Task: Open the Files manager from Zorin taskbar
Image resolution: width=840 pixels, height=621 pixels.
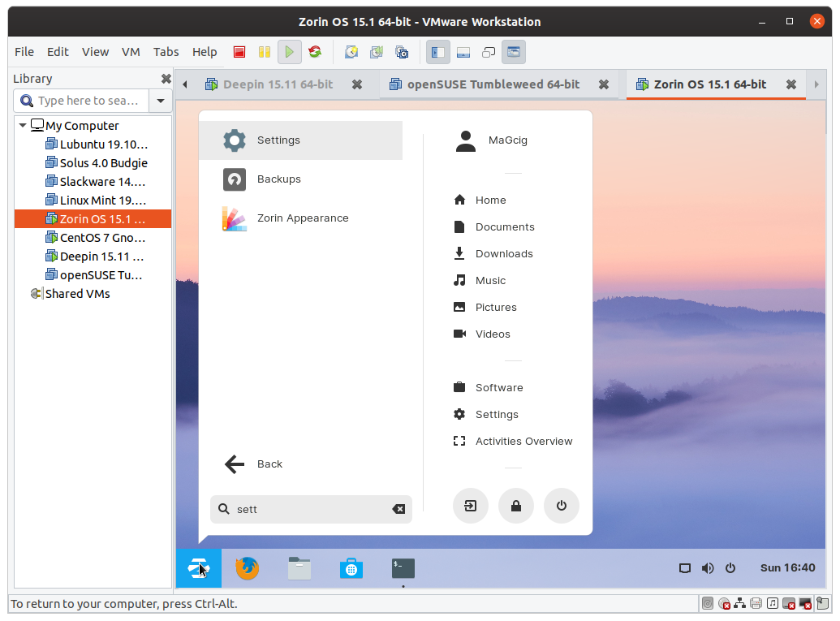Action: [x=299, y=568]
